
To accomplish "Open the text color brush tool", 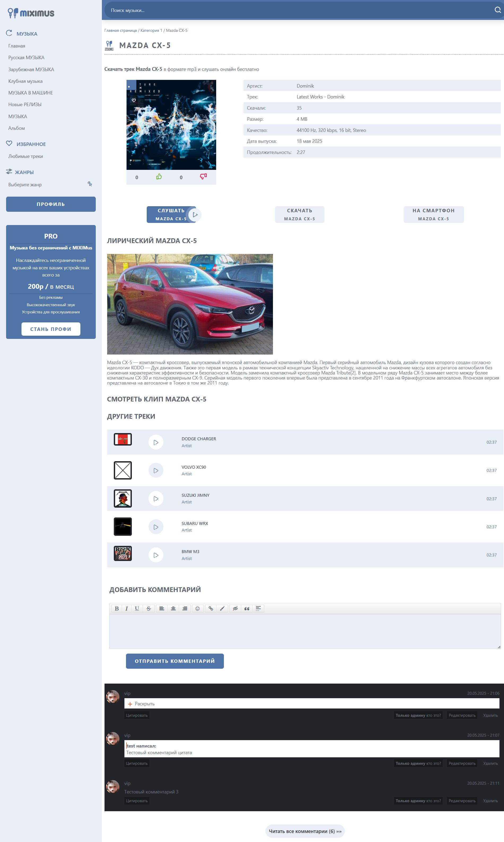I will (222, 608).
